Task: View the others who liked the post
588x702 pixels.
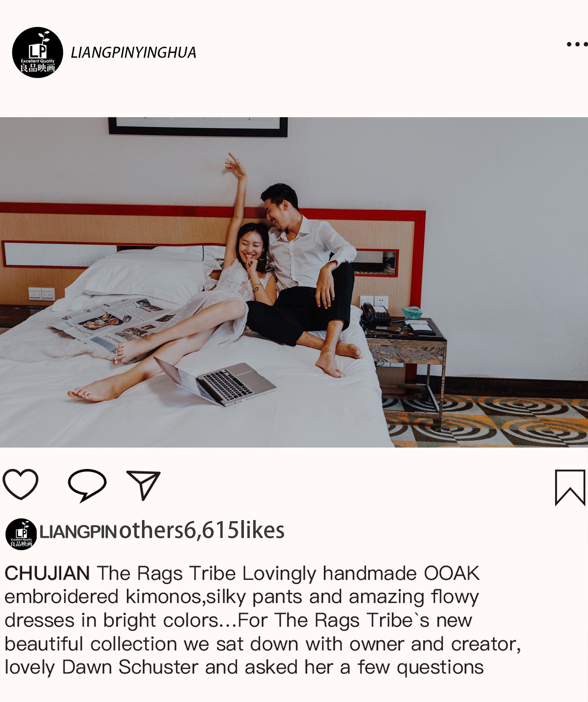Action: [x=152, y=530]
